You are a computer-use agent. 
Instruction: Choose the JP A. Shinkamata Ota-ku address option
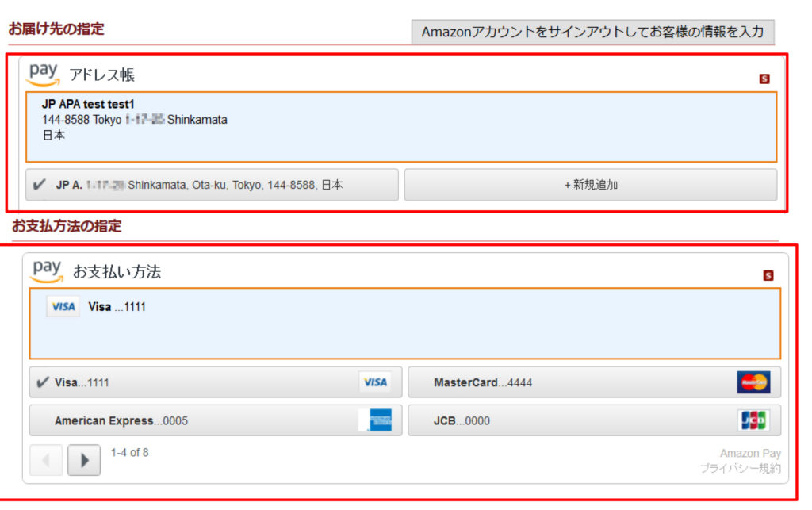(x=213, y=185)
